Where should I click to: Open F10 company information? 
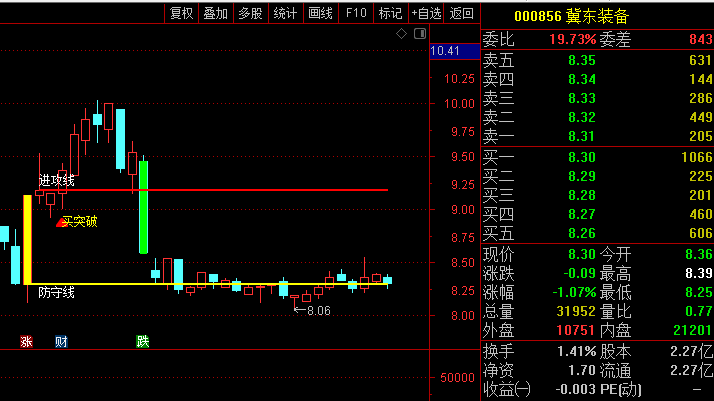[x=356, y=13]
